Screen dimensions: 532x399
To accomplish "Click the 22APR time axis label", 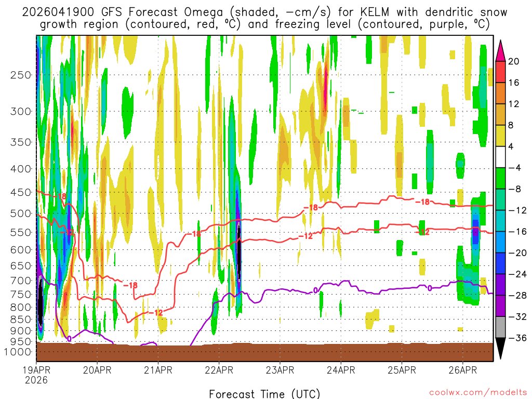I will (x=219, y=370).
